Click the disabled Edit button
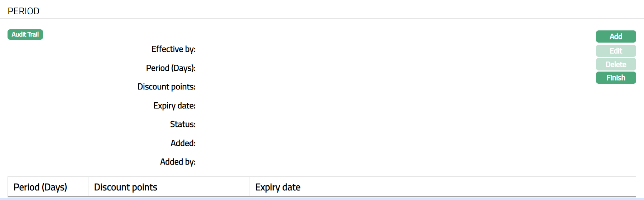Viewport: 644px width, 200px height. (616, 51)
